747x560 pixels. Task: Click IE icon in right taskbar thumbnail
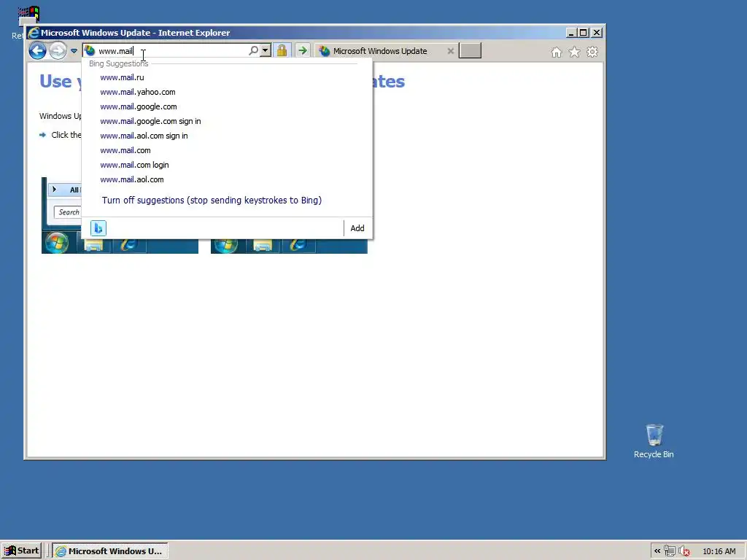pos(298,245)
